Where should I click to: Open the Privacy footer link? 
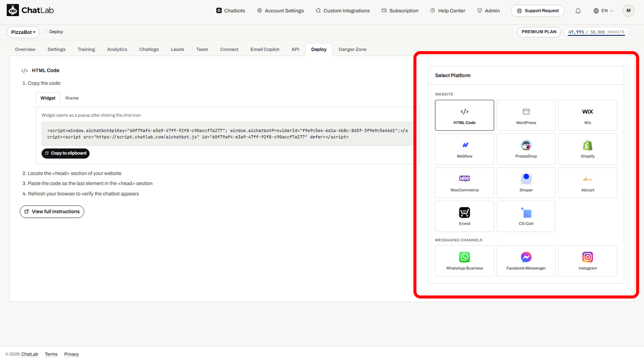pos(71,354)
